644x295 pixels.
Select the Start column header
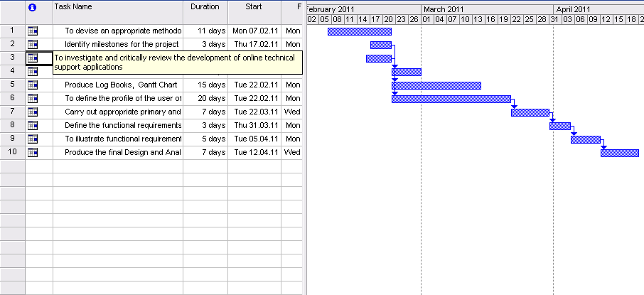[x=254, y=7]
